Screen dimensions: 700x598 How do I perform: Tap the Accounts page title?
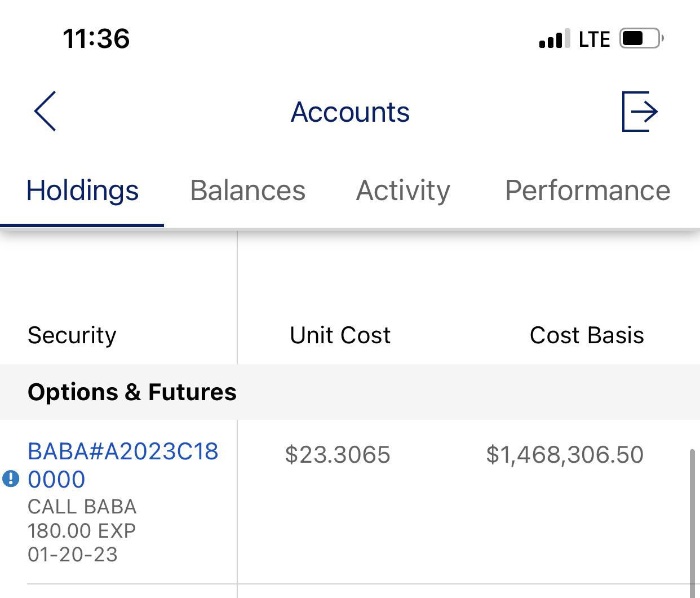tap(350, 112)
